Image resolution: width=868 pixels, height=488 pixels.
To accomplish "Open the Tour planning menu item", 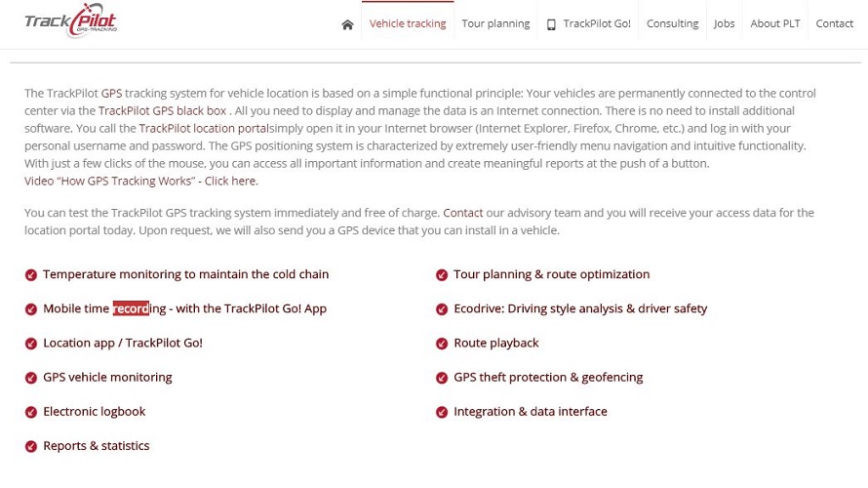I will (x=495, y=23).
